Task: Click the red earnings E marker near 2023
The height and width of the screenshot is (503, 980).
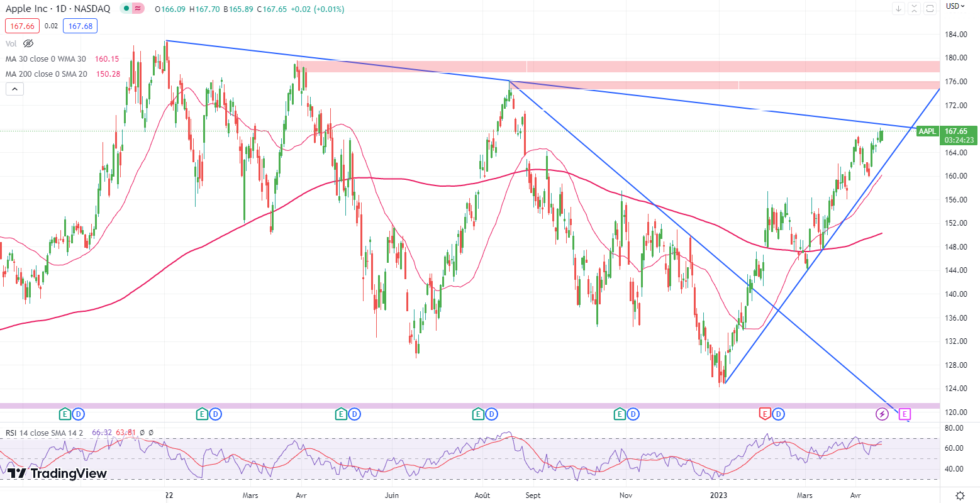Action: pos(765,414)
